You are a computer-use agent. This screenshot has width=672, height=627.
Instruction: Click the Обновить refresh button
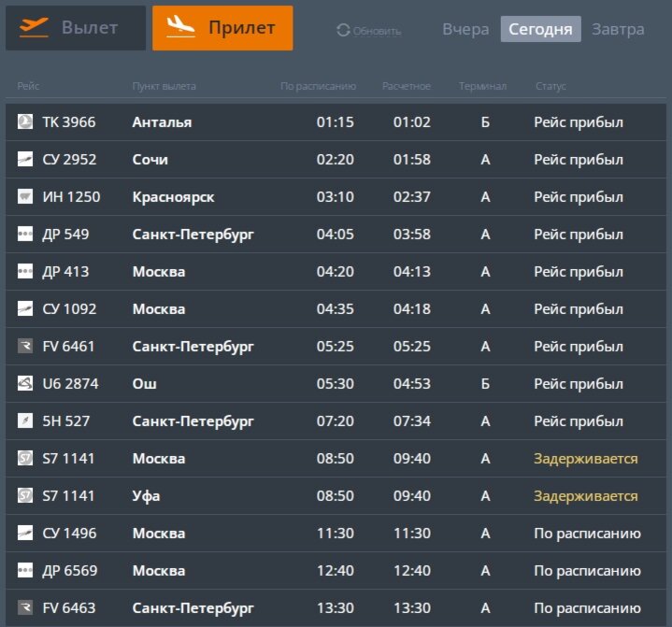(368, 31)
